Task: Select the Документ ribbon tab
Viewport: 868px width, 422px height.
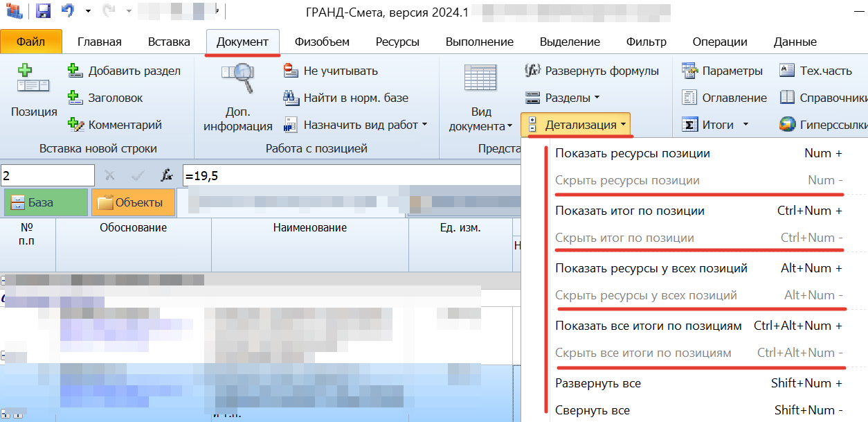Action: pos(242,42)
